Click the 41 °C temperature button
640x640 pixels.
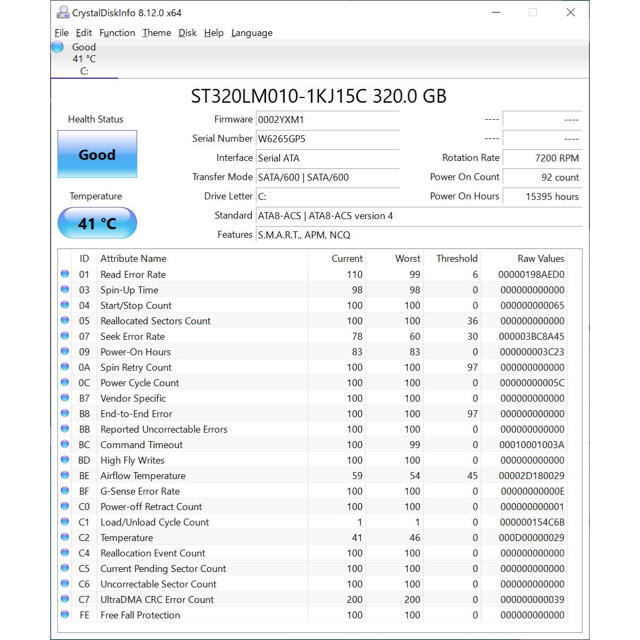[97, 223]
